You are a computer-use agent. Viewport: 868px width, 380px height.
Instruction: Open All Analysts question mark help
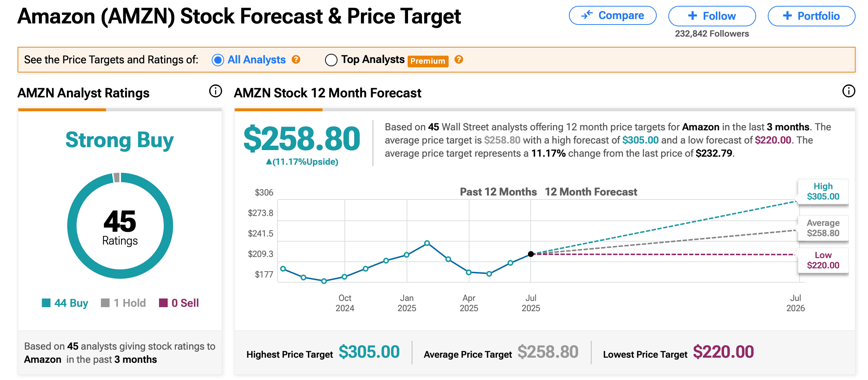pos(296,59)
